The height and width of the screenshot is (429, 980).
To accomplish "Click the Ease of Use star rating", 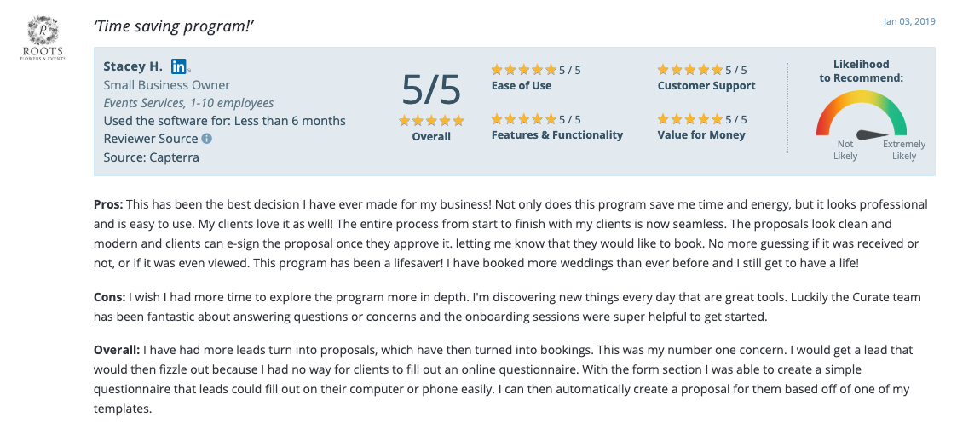I will coord(523,70).
